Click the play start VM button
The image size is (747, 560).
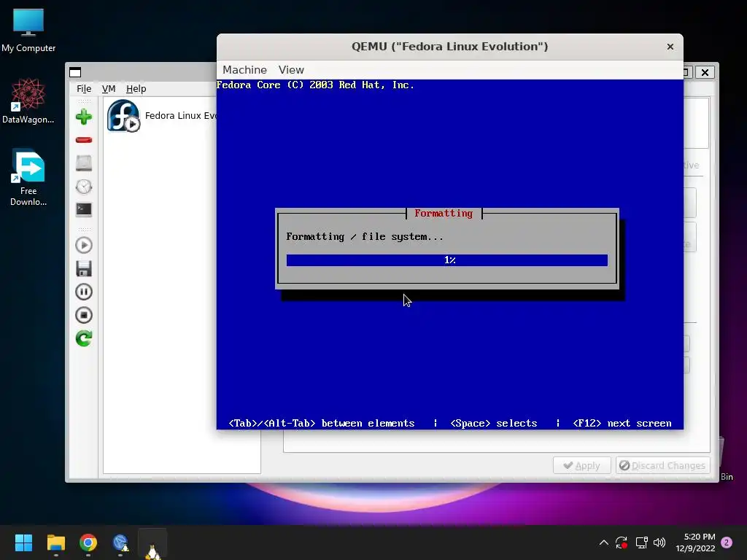[x=84, y=245]
